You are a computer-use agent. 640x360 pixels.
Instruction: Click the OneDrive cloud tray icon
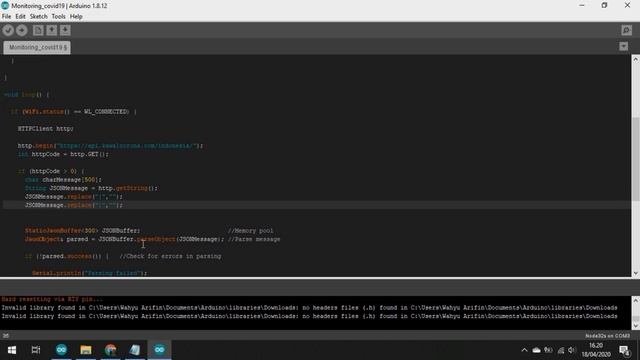click(x=536, y=350)
